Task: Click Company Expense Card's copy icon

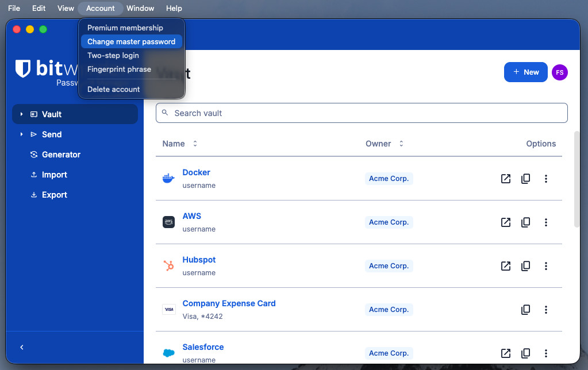Action: pos(526,310)
